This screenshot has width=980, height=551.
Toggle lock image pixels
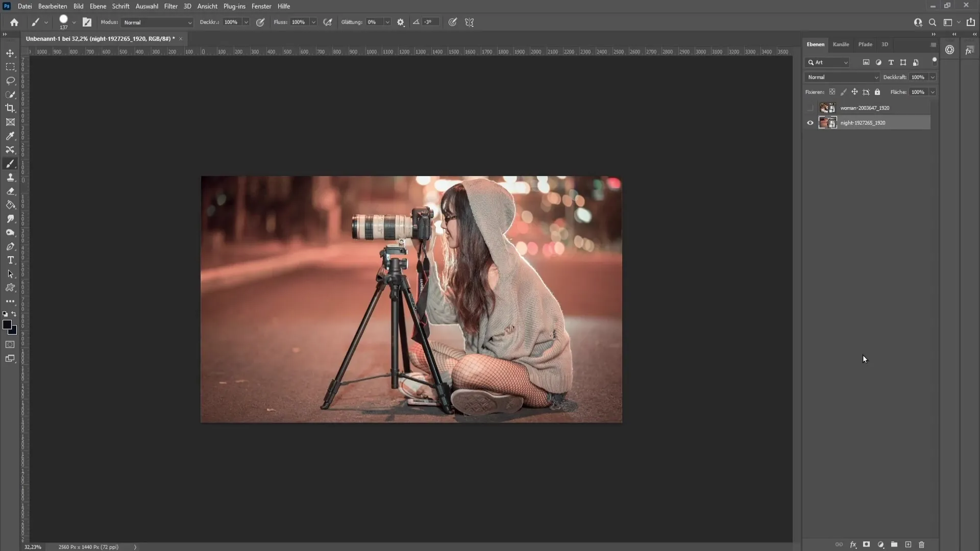tap(843, 92)
